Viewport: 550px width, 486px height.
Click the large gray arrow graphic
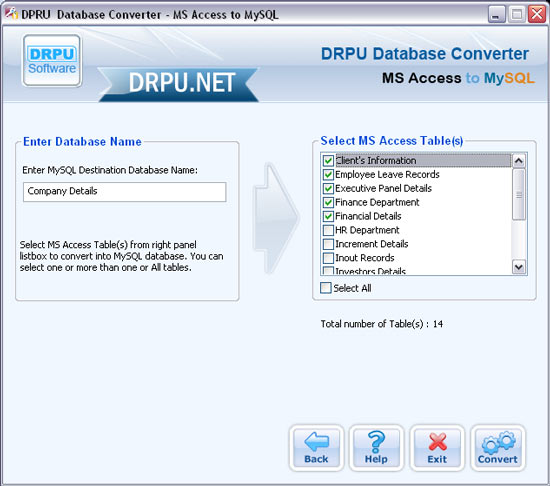click(276, 217)
